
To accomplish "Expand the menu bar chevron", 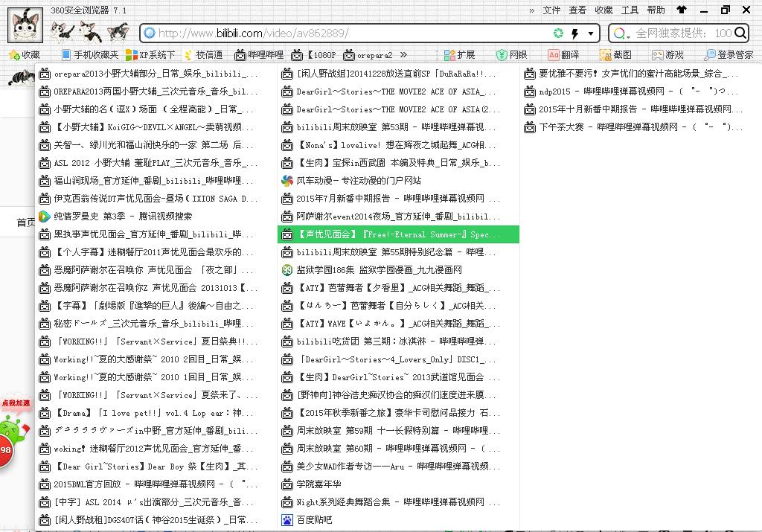I will tap(531, 10).
